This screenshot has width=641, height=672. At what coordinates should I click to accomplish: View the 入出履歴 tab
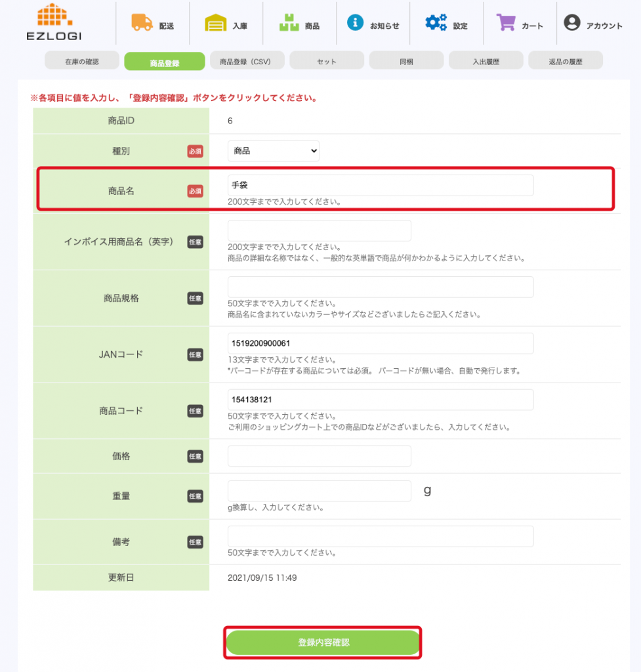(486, 61)
